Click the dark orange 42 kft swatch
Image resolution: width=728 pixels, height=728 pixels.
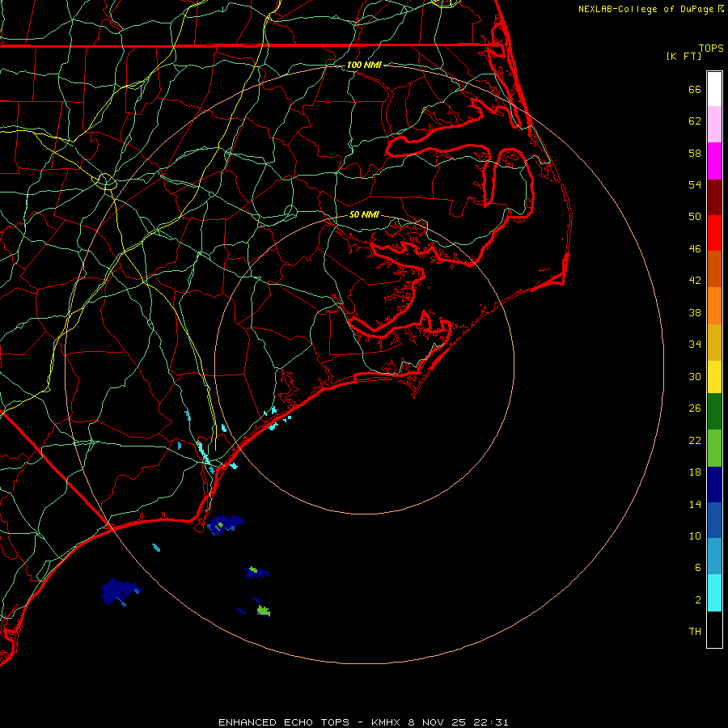(x=714, y=269)
